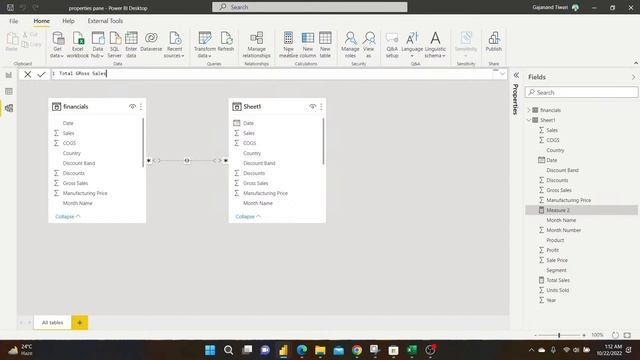Open the Get data ribbon button

57,44
